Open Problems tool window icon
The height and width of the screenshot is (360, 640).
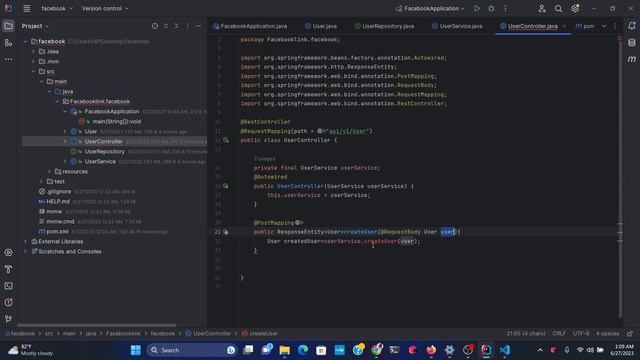tap(8, 302)
